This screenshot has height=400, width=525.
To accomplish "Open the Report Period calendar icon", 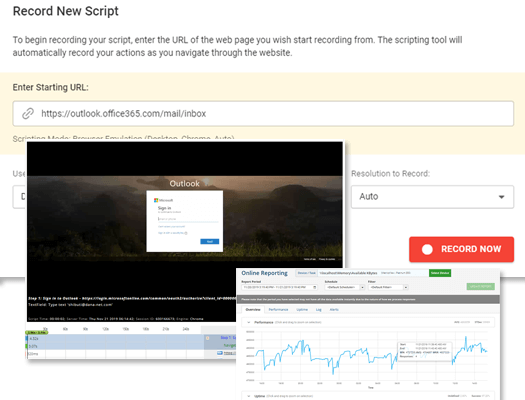I will pos(315,287).
